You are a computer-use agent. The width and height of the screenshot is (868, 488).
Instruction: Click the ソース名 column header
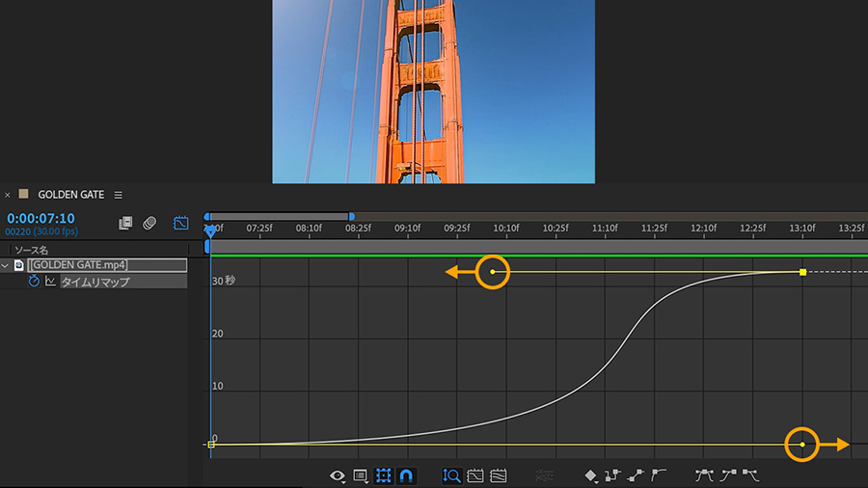tap(31, 250)
